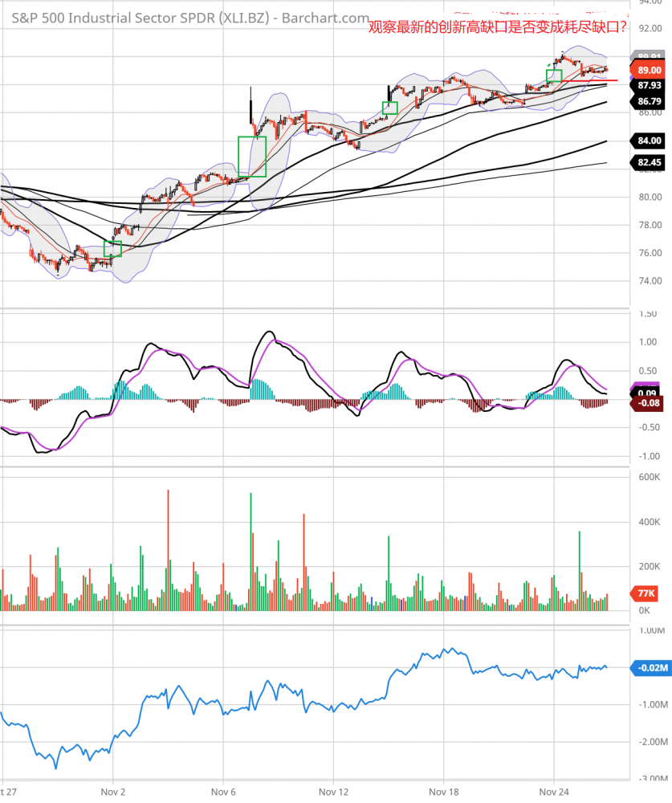Click the small green gap box near Nov 2

[112, 249]
